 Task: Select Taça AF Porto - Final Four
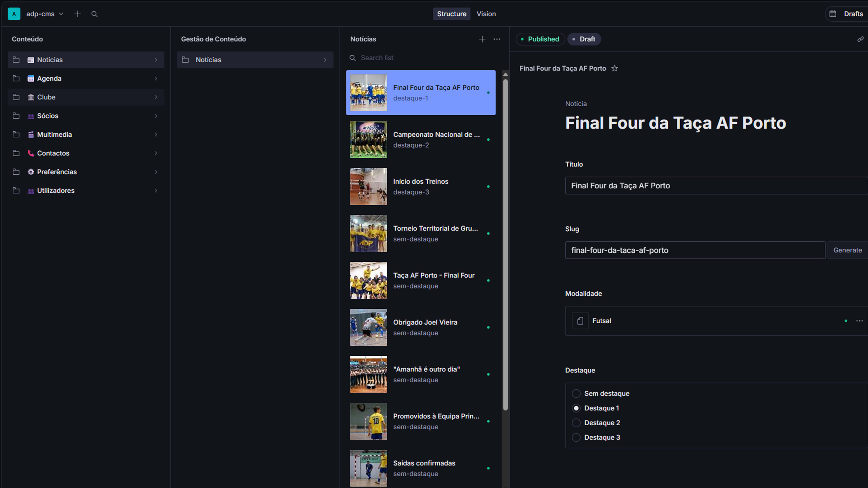click(420, 280)
